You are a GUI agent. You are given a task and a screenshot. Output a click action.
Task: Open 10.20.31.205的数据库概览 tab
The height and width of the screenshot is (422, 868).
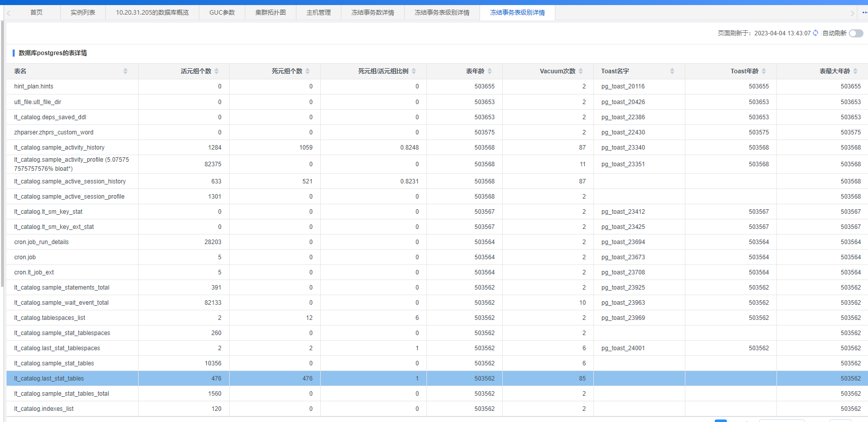click(152, 13)
